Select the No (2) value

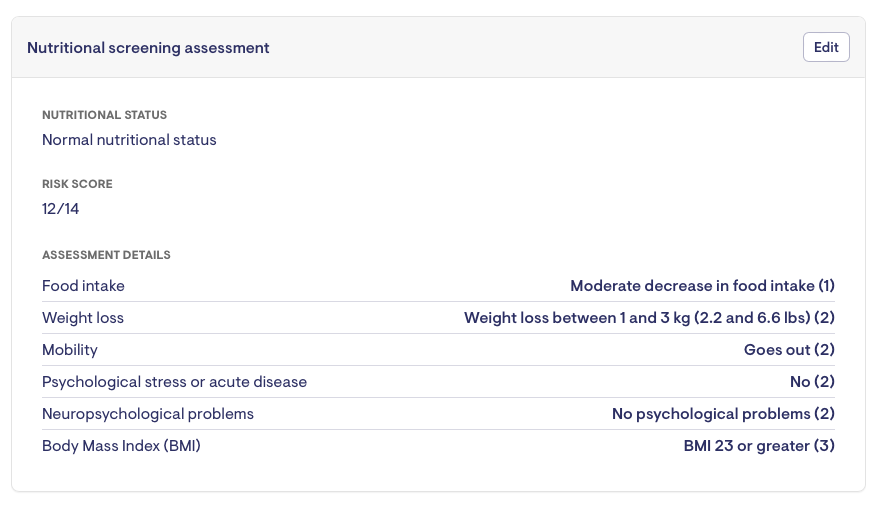click(x=812, y=382)
